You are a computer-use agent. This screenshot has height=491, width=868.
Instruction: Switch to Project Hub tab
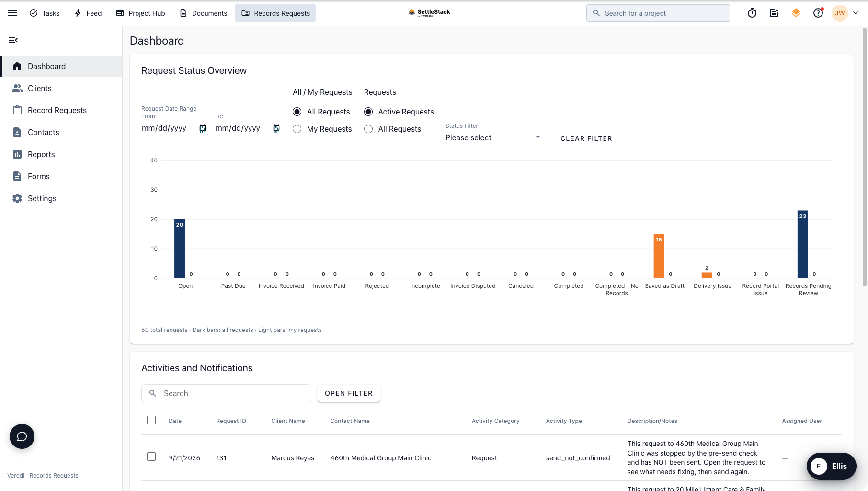(x=140, y=13)
